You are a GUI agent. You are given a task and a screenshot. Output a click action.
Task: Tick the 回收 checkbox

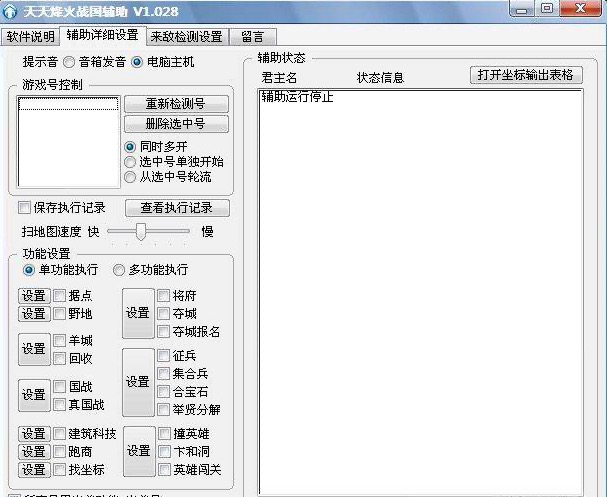point(59,359)
